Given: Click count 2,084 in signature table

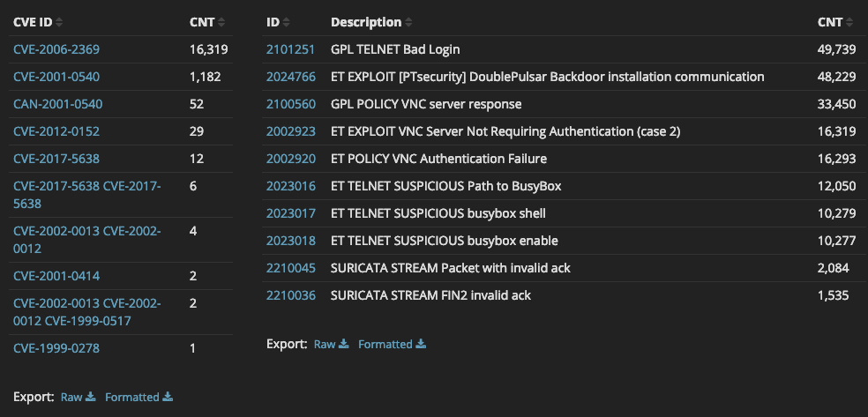Looking at the screenshot, I should pos(833,268).
